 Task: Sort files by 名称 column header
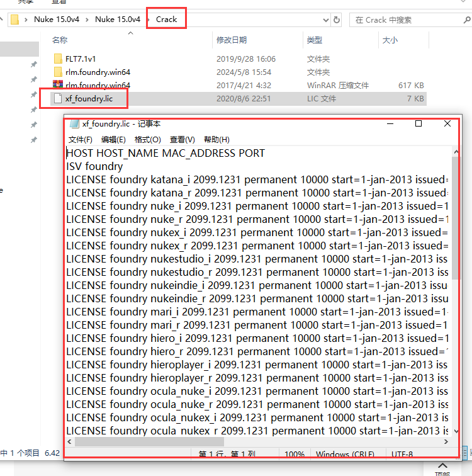point(60,40)
